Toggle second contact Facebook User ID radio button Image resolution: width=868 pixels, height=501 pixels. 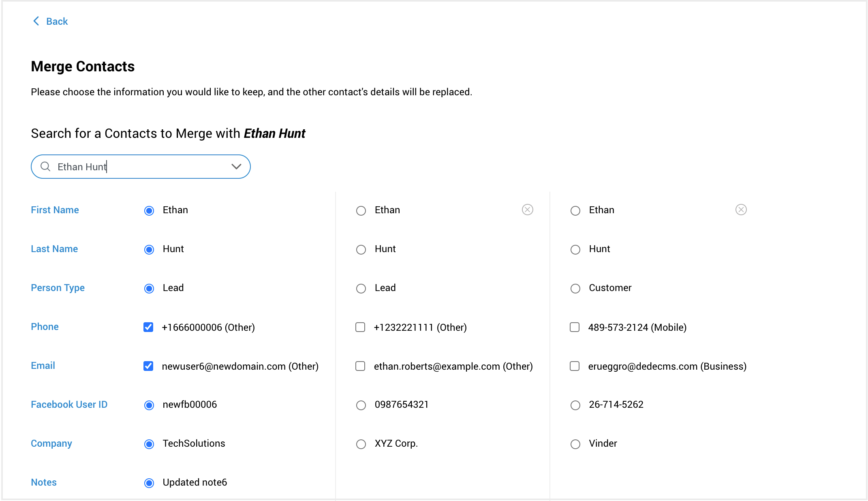click(x=361, y=405)
